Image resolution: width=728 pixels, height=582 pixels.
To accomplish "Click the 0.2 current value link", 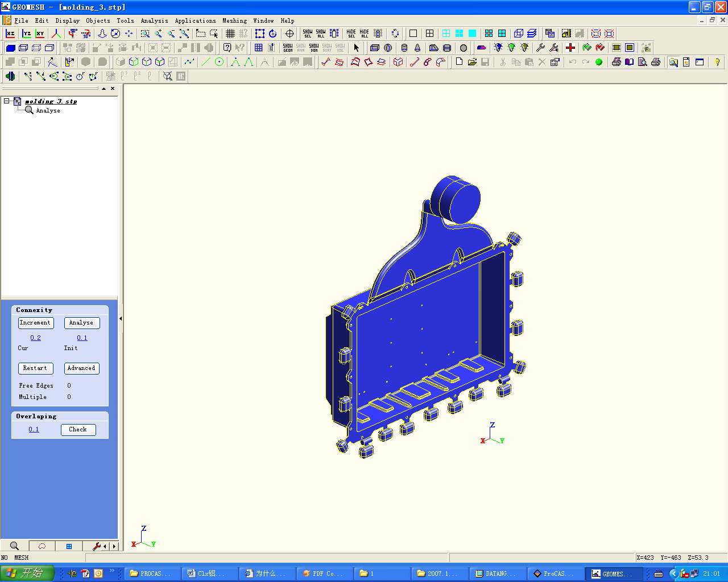I will coord(36,338).
